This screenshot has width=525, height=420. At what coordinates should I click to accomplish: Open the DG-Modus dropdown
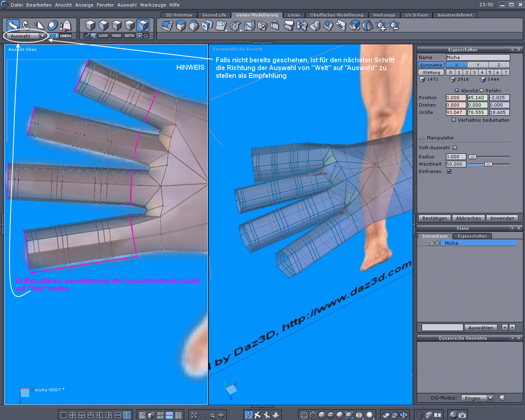click(x=477, y=398)
